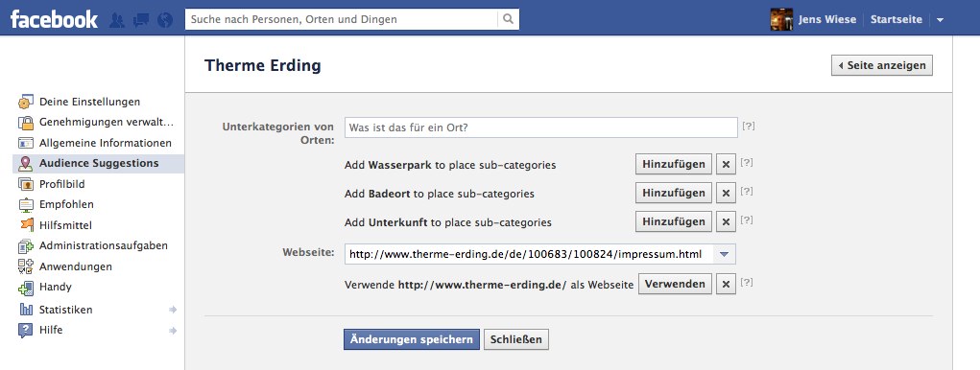The height and width of the screenshot is (370, 980).
Task: Open help tooltip beside Unterkunft row
Action: pos(746,220)
